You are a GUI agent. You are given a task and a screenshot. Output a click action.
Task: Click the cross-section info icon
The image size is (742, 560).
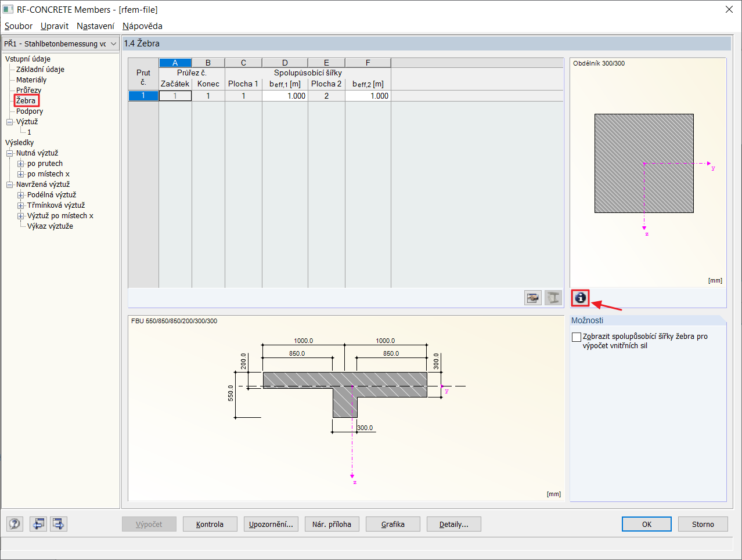click(x=581, y=298)
